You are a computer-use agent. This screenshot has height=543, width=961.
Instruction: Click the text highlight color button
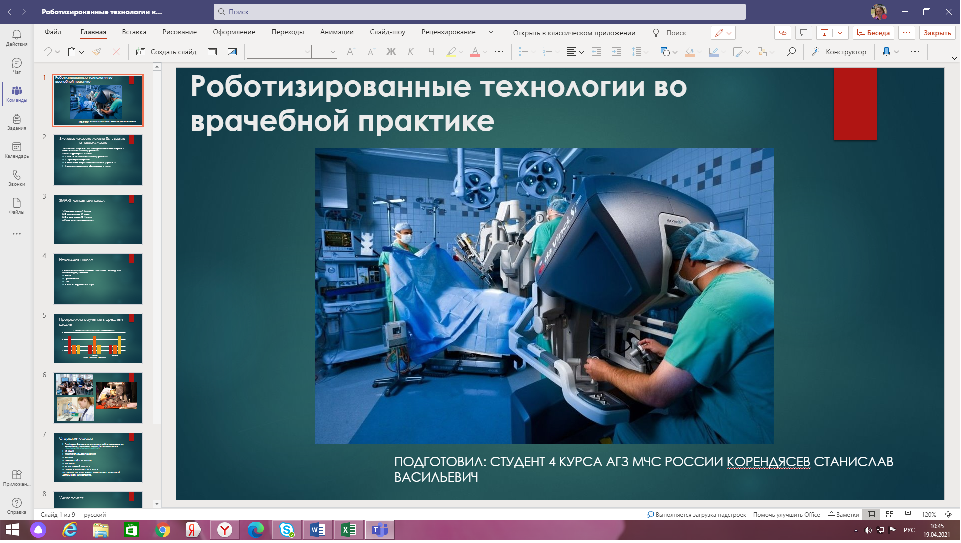pyautogui.click(x=453, y=52)
